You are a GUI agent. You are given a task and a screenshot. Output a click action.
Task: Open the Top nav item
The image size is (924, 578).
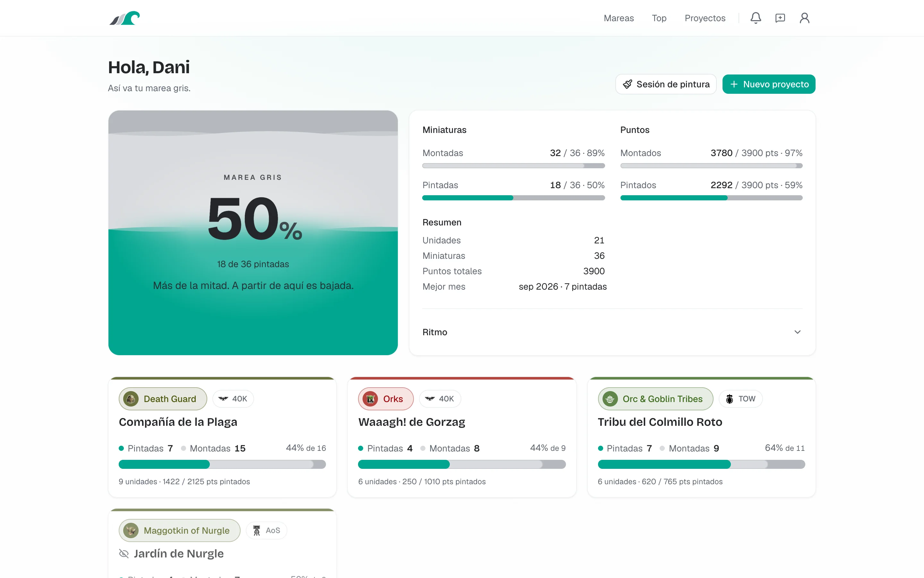[659, 18]
